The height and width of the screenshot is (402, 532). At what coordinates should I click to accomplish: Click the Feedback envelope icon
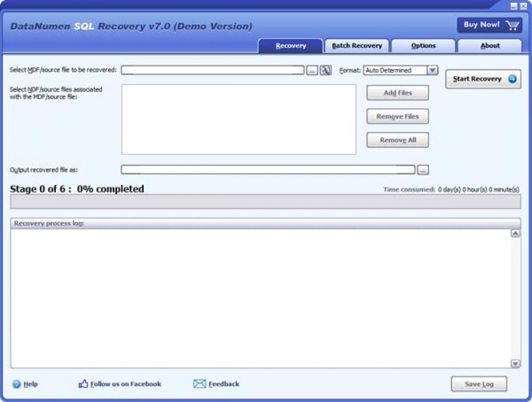[x=199, y=383]
